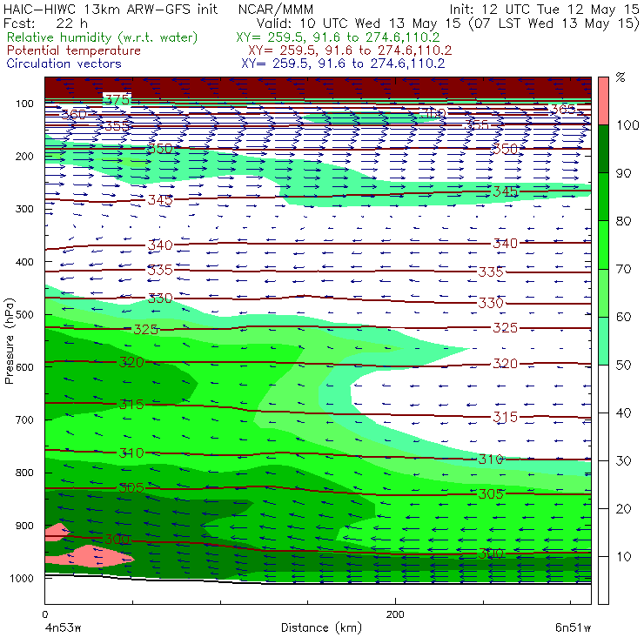Click the 60–70% light green color bar segment
Screen dimensions: 644x644
603,292
